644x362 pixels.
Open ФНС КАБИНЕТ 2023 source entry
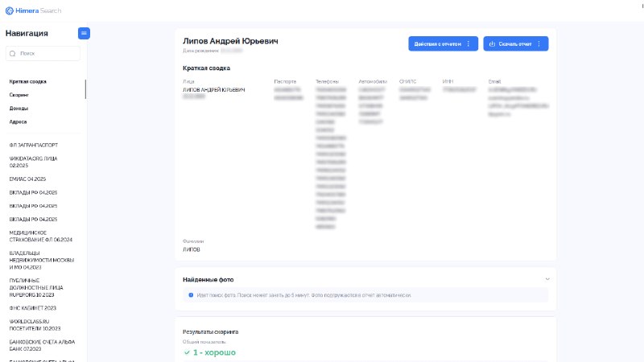pyautogui.click(x=33, y=308)
